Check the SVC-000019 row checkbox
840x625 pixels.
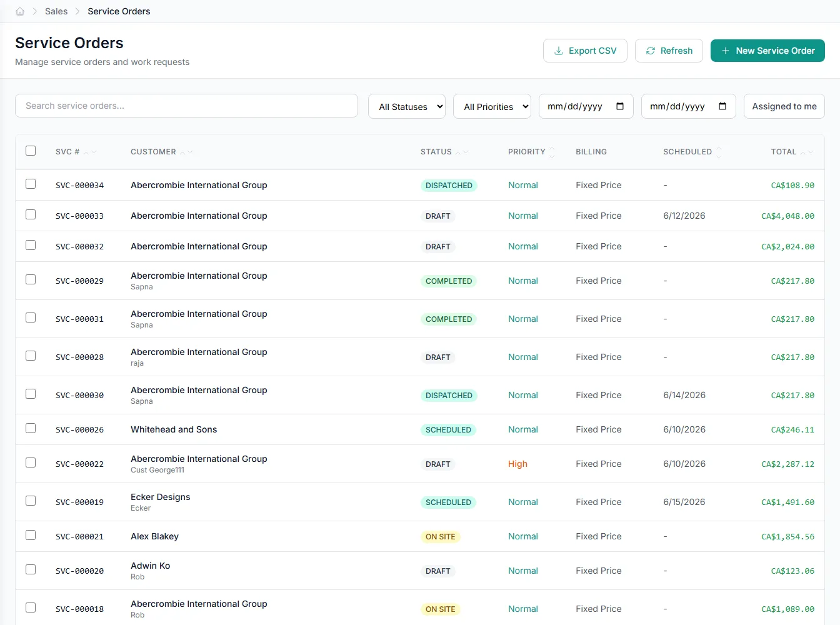31,501
